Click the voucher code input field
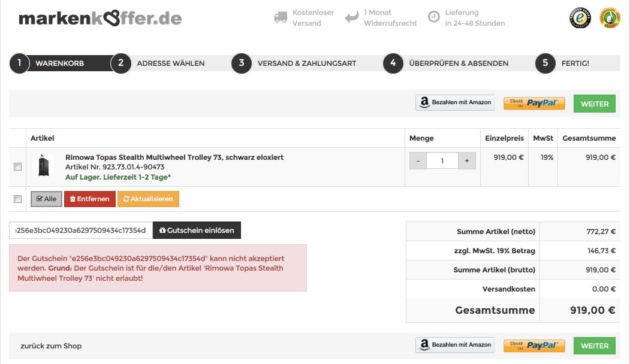Screen dimensions: 630x364 tap(81, 230)
